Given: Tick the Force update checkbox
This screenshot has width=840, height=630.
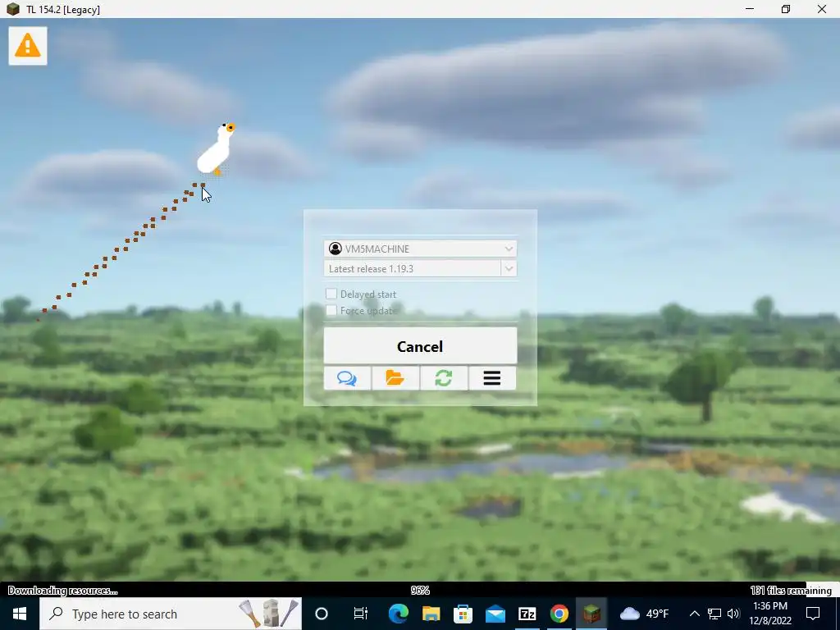Looking at the screenshot, I should (x=331, y=310).
